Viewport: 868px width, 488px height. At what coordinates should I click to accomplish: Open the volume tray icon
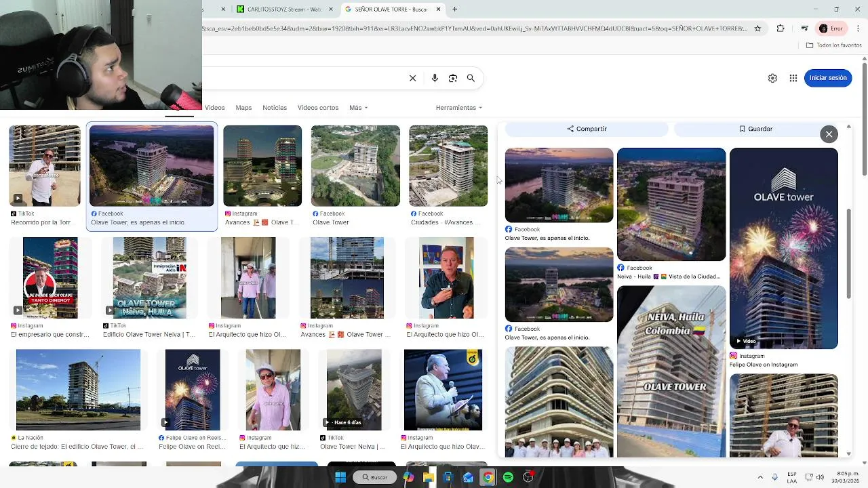pyautogui.click(x=821, y=477)
